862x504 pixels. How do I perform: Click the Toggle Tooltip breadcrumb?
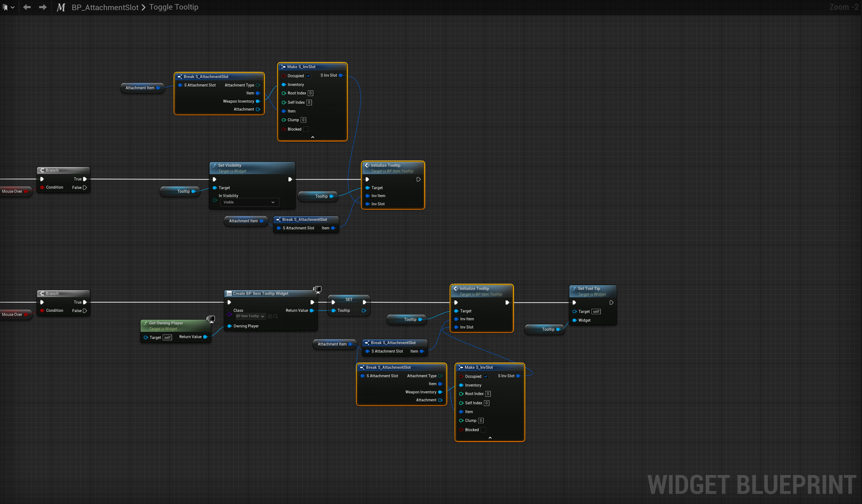[173, 7]
